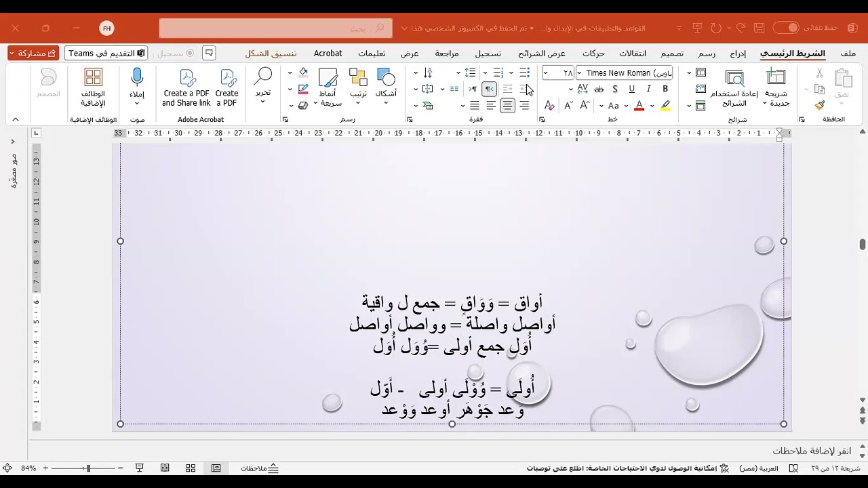Click Create a PDF and Share link

pos(186,87)
